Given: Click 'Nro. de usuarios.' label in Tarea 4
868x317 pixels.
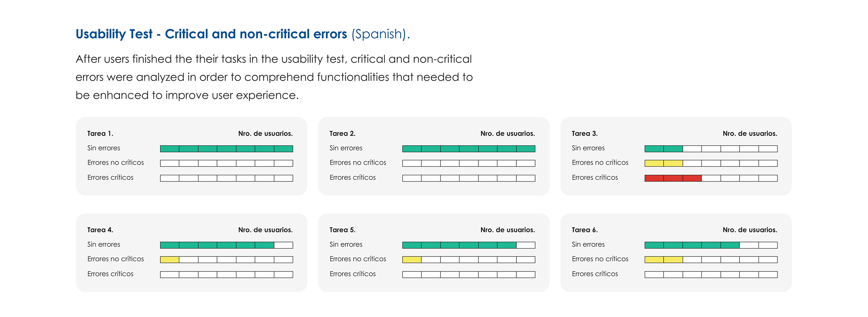Looking at the screenshot, I should pos(265,230).
